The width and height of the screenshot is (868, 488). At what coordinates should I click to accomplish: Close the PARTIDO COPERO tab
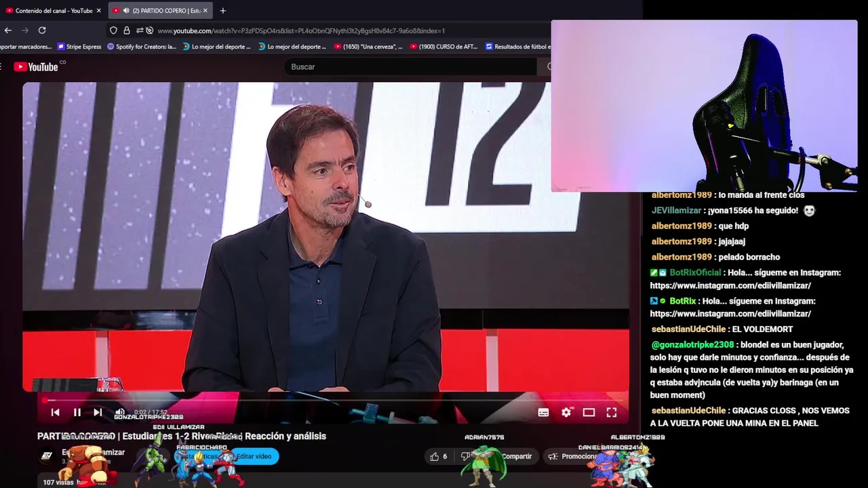[205, 10]
